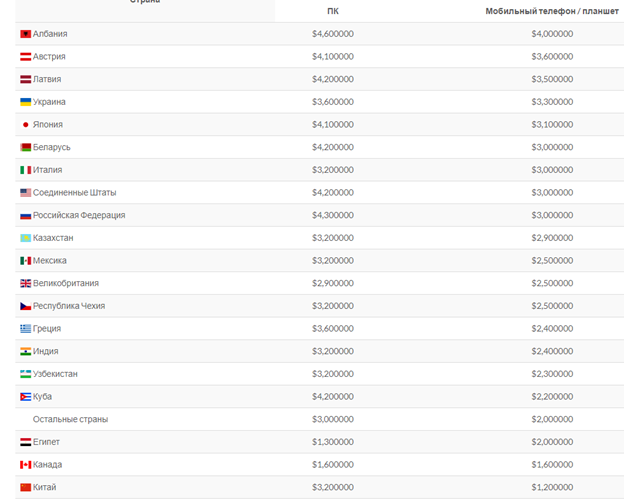This screenshot has width=624, height=500.
Task: Select the Индия country name
Action: [45, 352]
